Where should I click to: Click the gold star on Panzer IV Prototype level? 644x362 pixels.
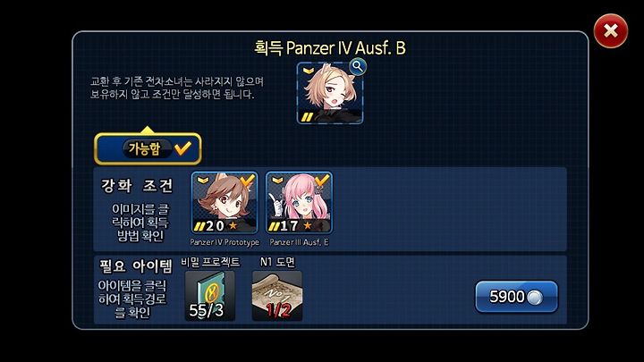pyautogui.click(x=233, y=225)
